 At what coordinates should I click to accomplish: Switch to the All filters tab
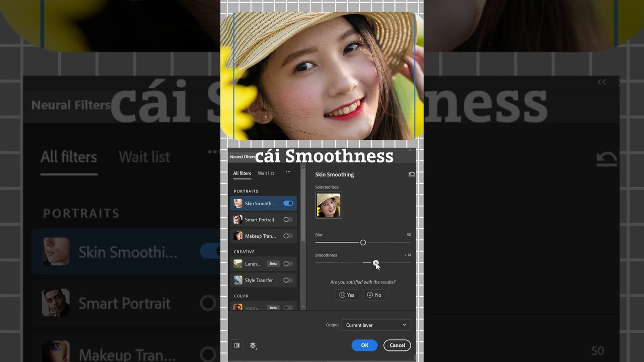242,173
